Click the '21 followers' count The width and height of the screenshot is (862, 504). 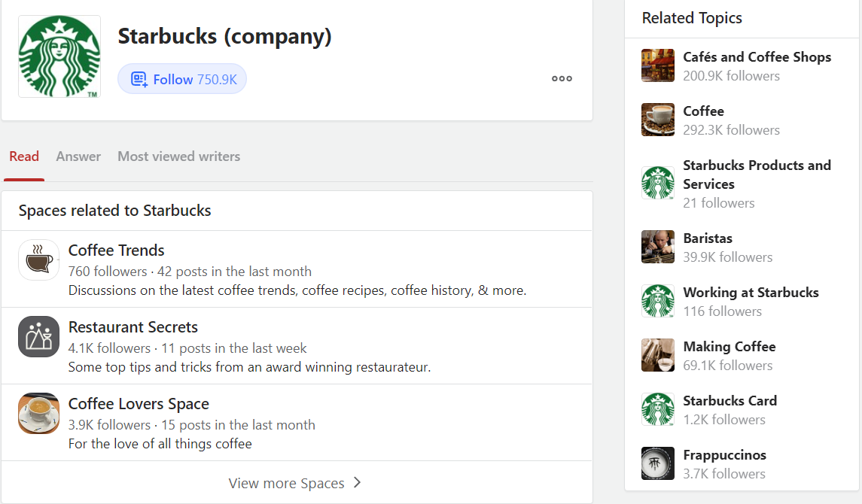coord(718,203)
